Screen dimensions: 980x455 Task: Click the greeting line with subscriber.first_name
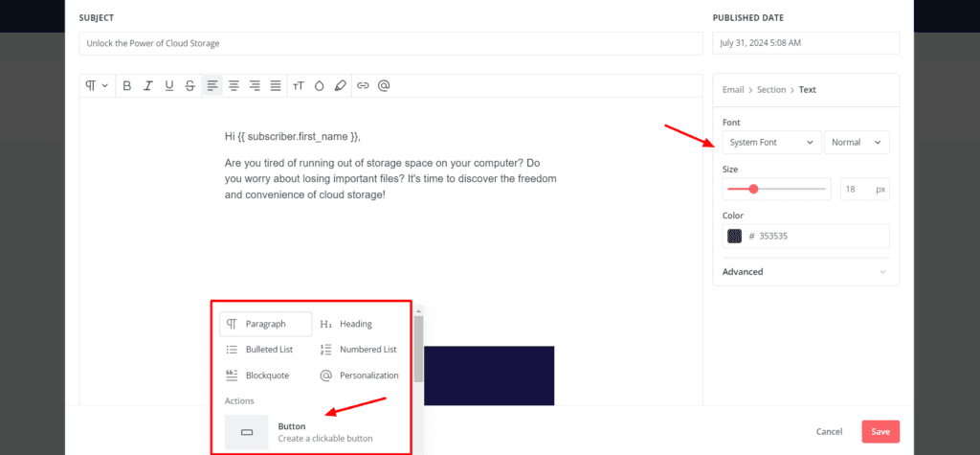(293, 136)
